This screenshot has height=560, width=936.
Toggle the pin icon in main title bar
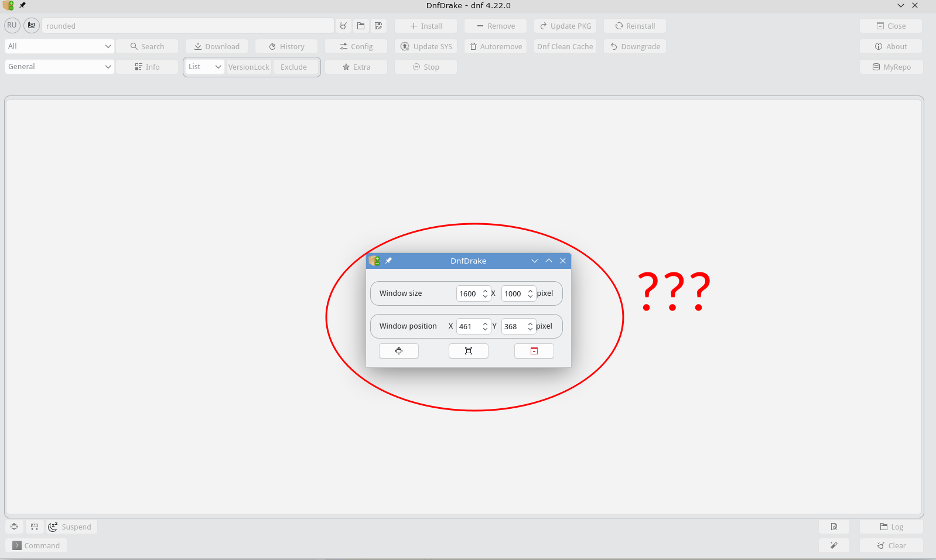click(22, 5)
